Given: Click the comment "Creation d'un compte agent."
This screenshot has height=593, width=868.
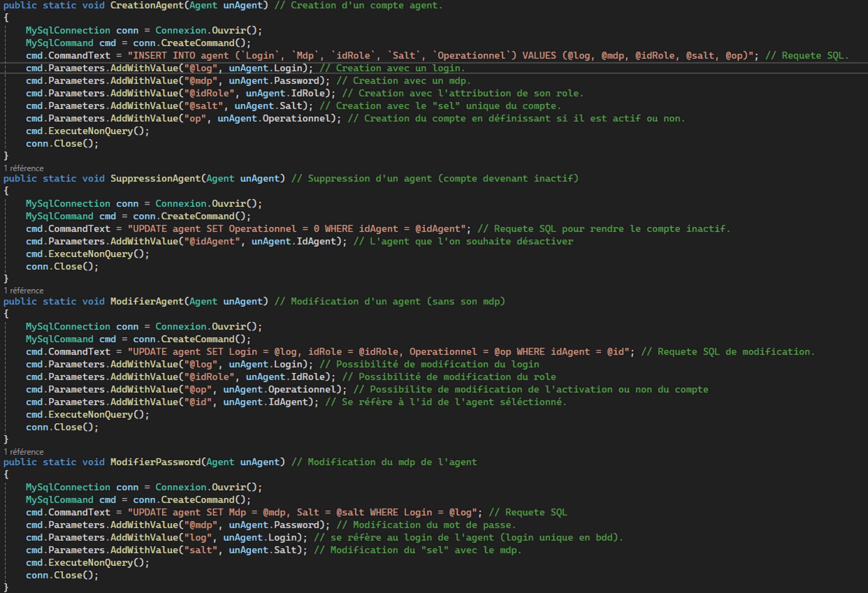Looking at the screenshot, I should tap(359, 6).
